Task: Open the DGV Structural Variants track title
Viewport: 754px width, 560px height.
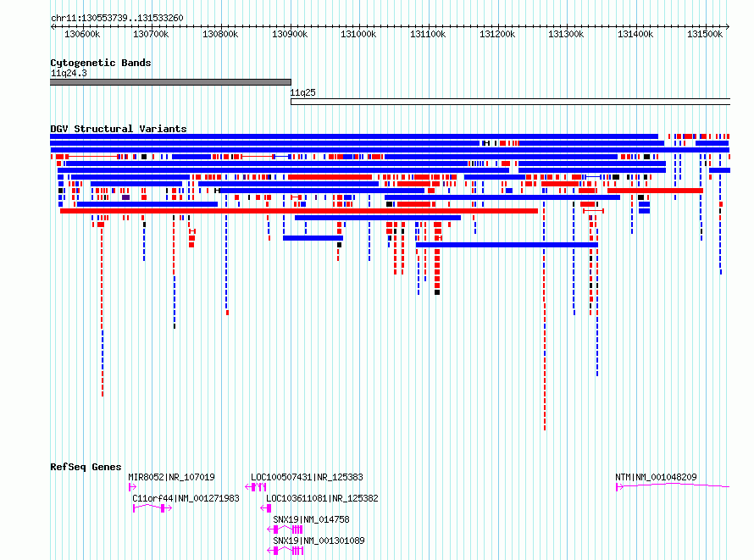Action: click(119, 129)
